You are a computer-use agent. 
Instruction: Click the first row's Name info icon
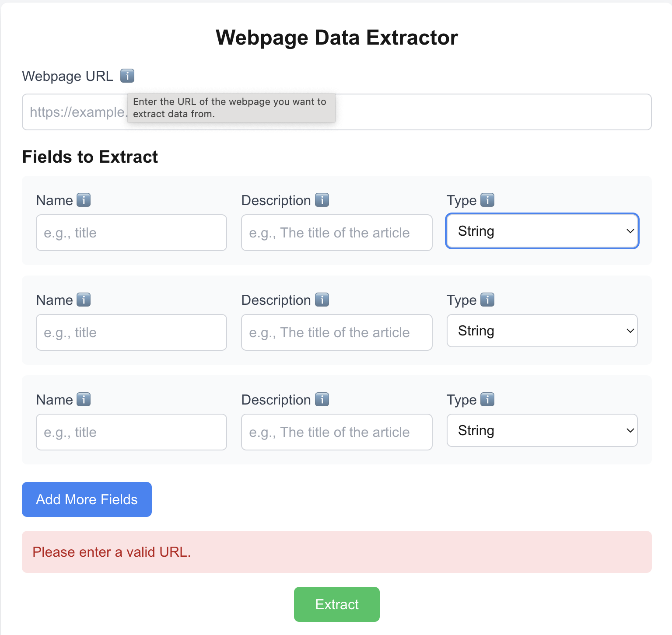pyautogui.click(x=84, y=200)
